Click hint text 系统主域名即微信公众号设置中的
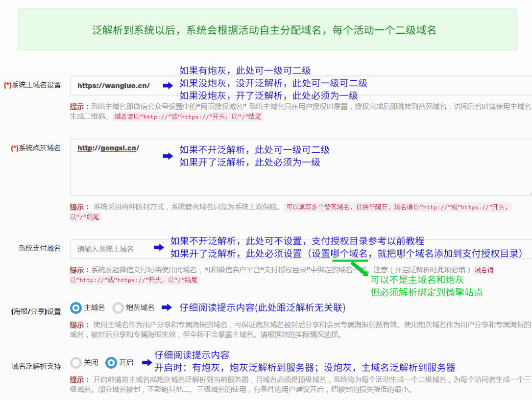 pyautogui.click(x=144, y=107)
